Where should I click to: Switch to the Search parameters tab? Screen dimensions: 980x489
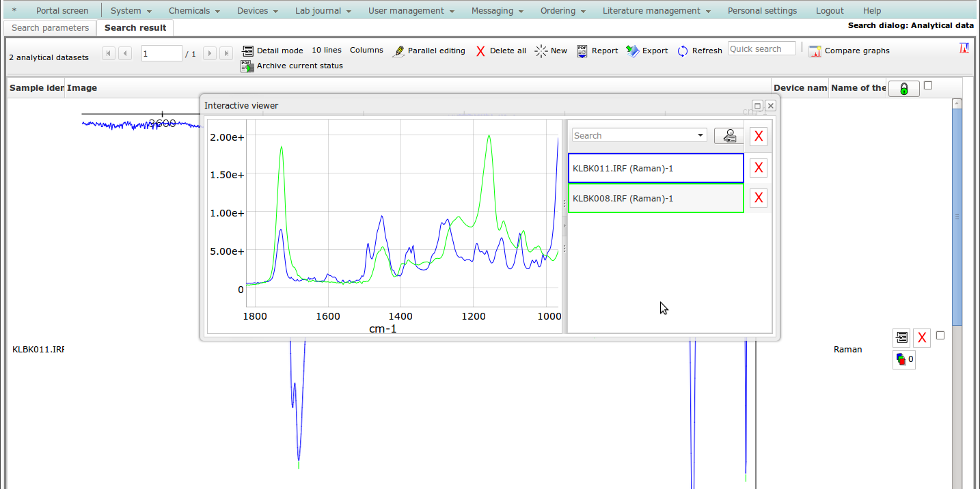pyautogui.click(x=50, y=28)
